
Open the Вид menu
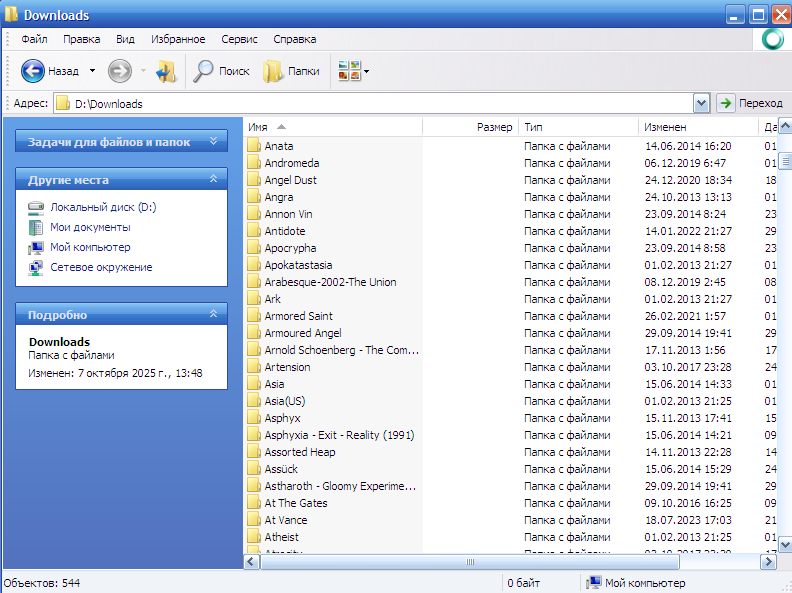point(125,39)
